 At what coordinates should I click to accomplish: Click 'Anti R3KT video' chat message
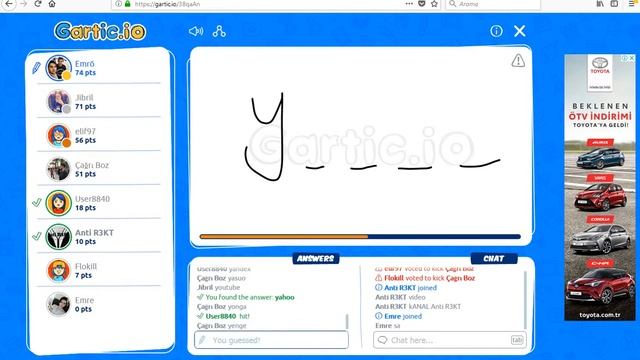400,297
